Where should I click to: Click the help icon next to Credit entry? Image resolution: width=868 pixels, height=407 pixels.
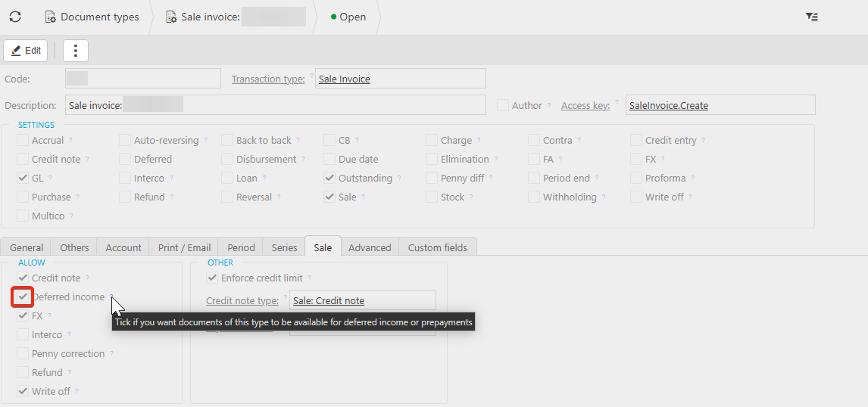[703, 140]
